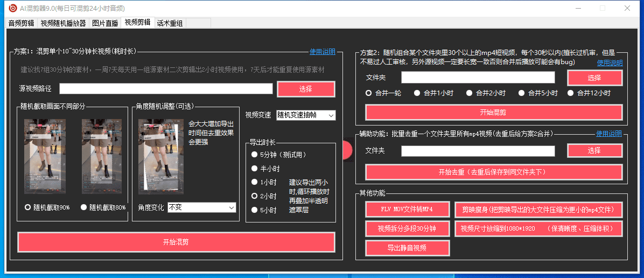The height and width of the screenshot is (278, 644).
Task: Select the 随机截取90% radio option
Action: click(28, 207)
